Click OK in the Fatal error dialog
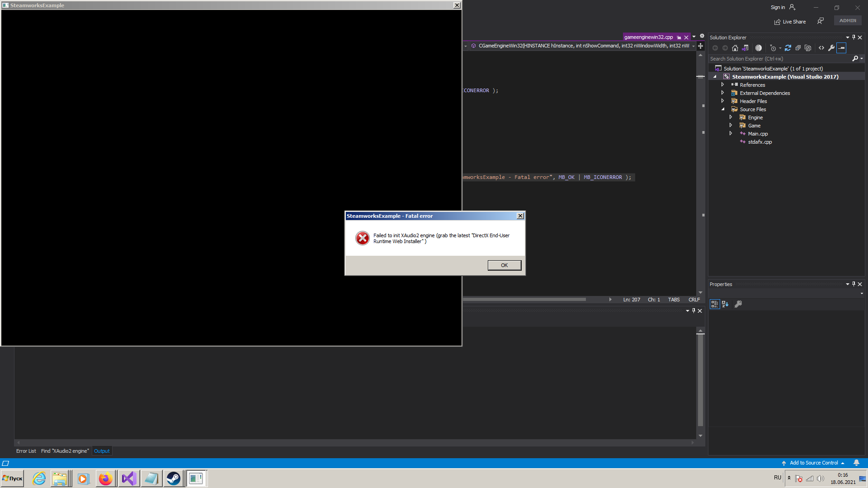 point(504,265)
